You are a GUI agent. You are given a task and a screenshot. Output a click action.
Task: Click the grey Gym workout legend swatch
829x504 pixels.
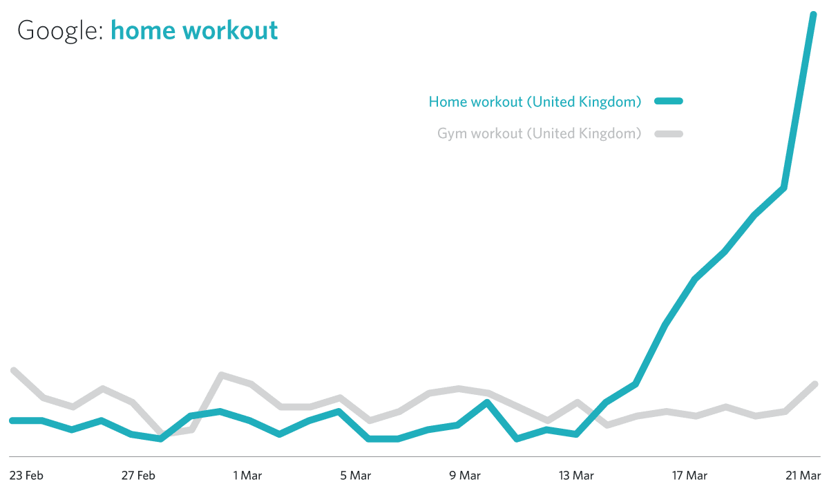(666, 133)
